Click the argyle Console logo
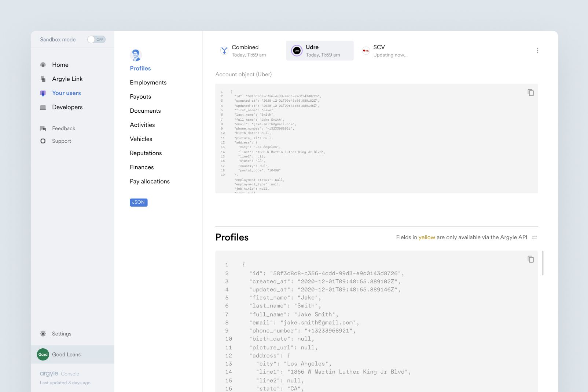Screen dimensions: 588x392 (59, 373)
